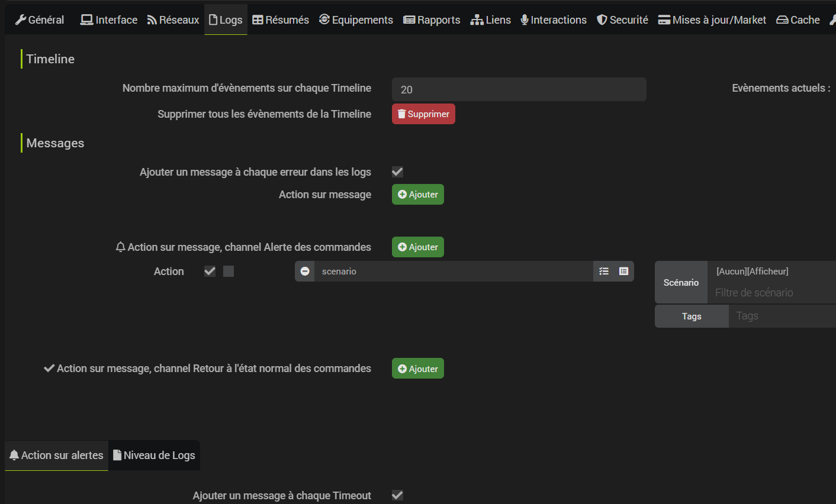This screenshot has height=504, width=836.
Task: Click the scenario action command field
Action: pos(454,271)
